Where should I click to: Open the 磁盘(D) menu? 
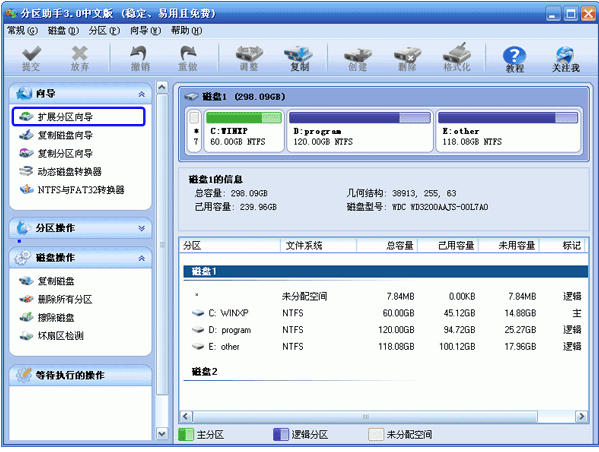tap(63, 31)
